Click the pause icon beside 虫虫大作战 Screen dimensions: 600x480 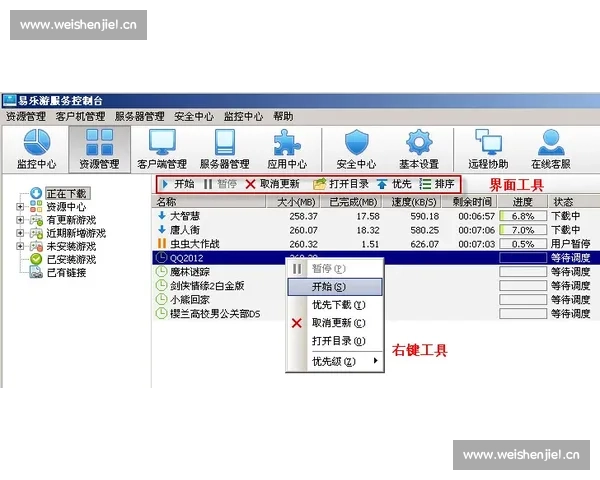162,243
